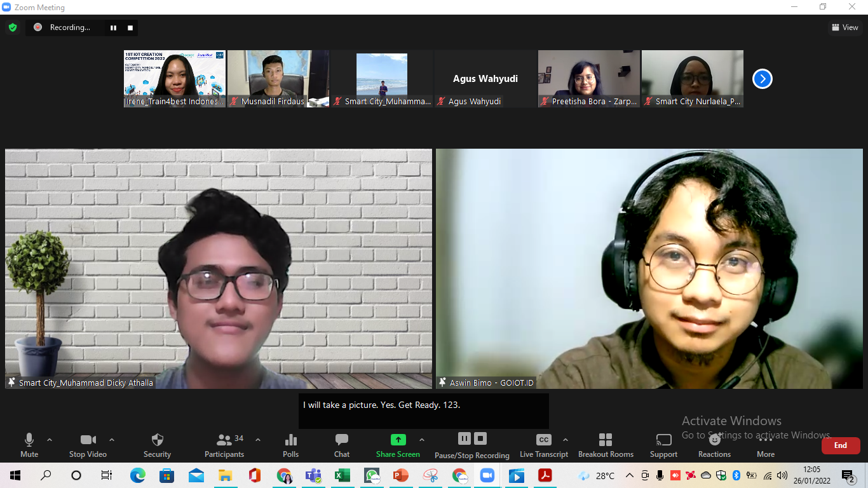Show hidden system tray icons
This screenshot has height=488, width=868.
(630, 475)
